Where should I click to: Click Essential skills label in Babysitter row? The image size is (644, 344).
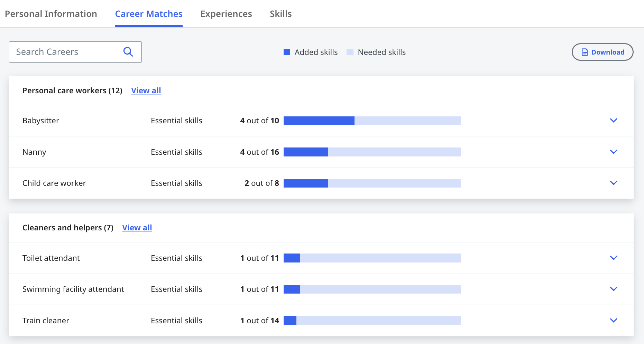[177, 121]
